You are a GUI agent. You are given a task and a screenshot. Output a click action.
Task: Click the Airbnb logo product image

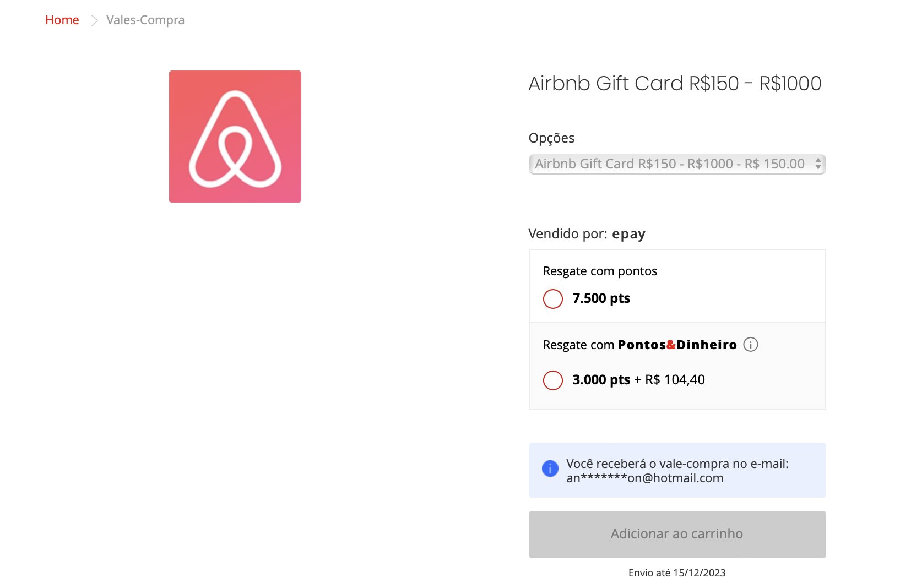coord(235,137)
